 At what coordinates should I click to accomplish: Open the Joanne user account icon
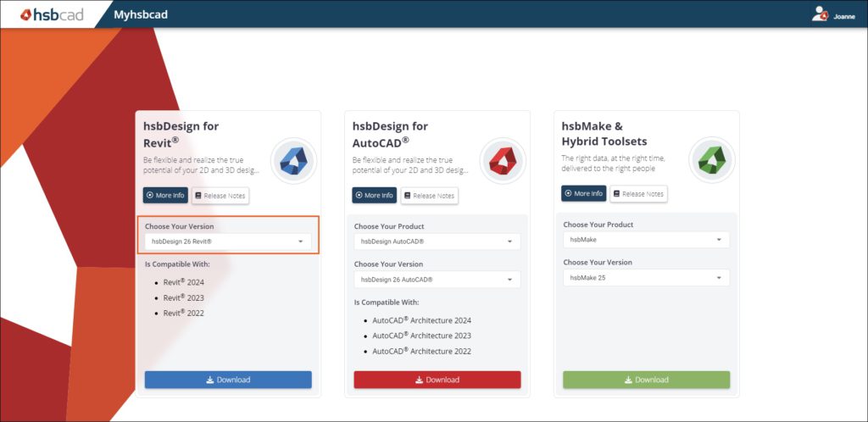click(820, 14)
